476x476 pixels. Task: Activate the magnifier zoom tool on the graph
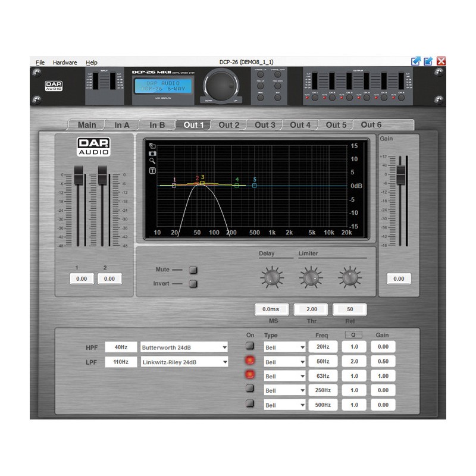(152, 161)
